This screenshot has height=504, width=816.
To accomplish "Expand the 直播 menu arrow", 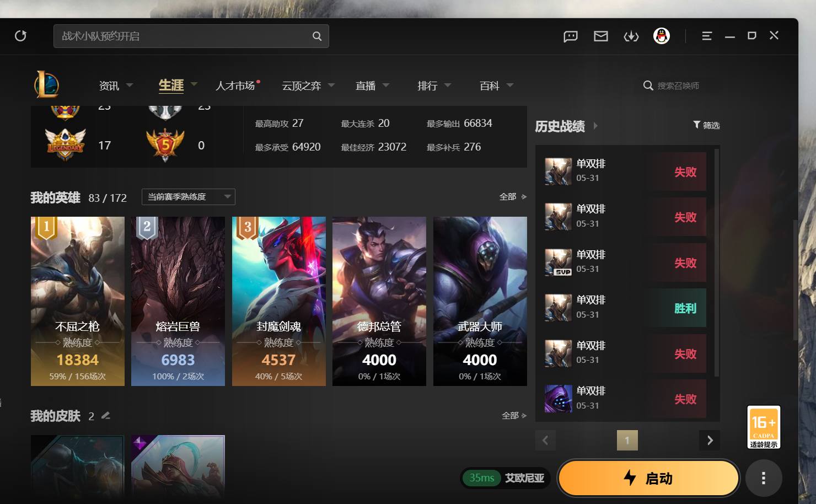I will click(386, 85).
